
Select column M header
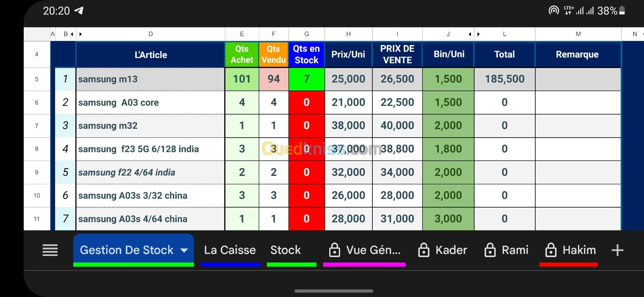578,34
